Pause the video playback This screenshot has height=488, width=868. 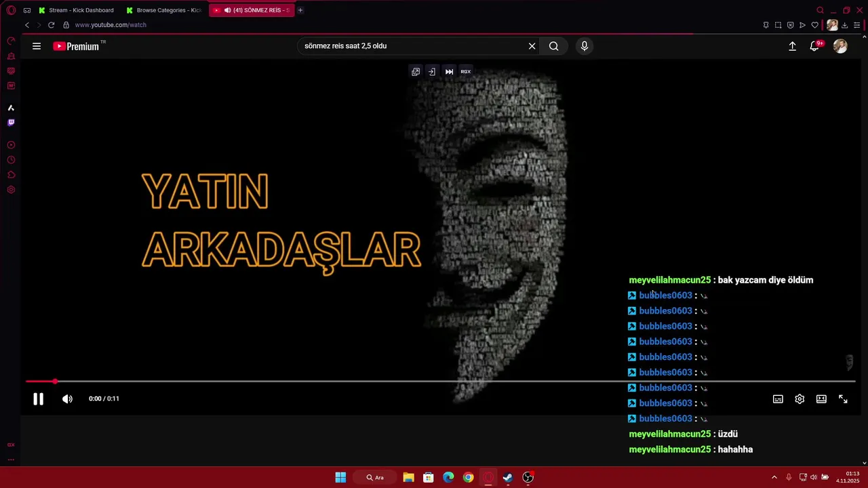click(x=38, y=399)
